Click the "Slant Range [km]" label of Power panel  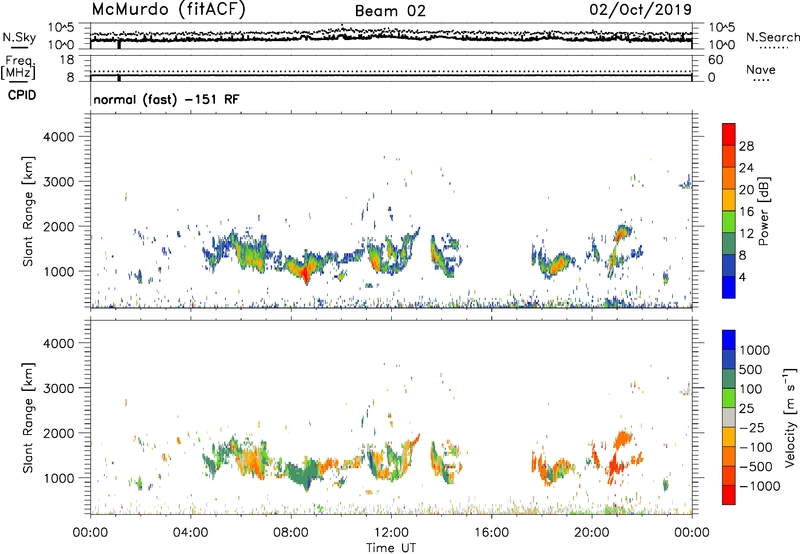28,211
